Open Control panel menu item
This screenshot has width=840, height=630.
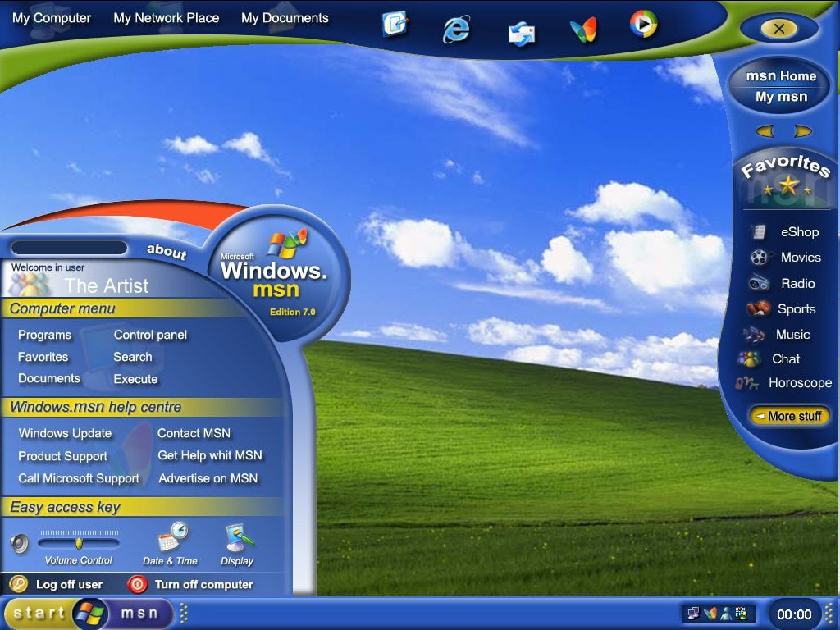[150, 335]
